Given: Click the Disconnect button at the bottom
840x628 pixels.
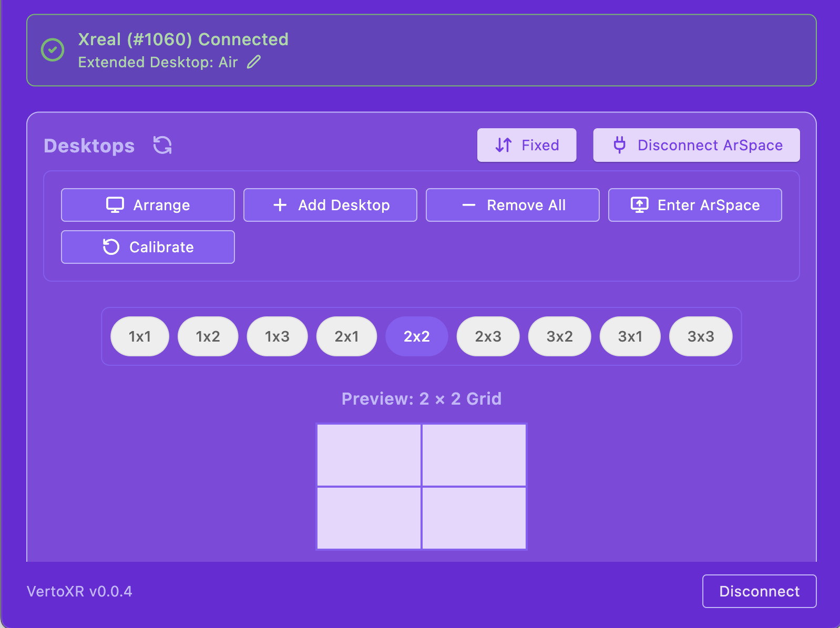Looking at the screenshot, I should 760,591.
